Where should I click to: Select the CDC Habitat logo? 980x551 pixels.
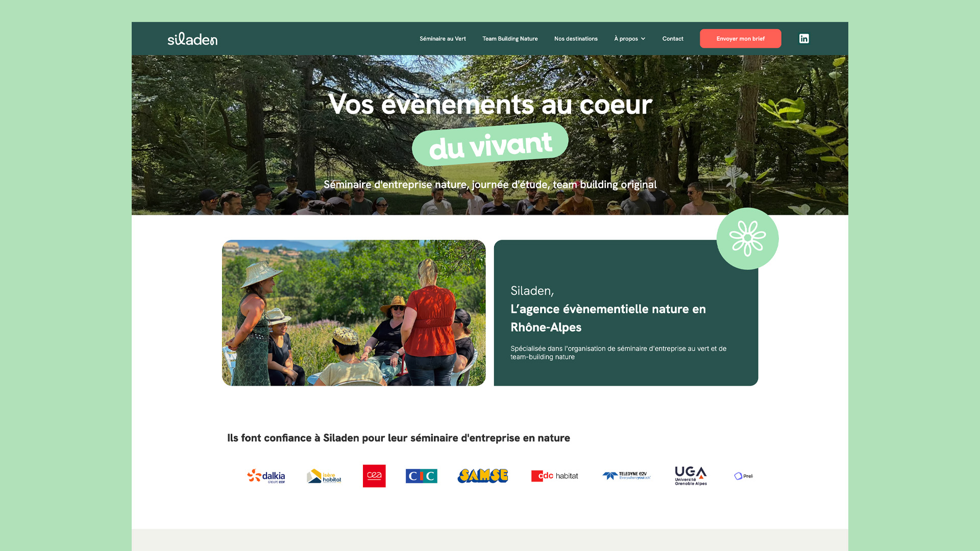pyautogui.click(x=555, y=476)
